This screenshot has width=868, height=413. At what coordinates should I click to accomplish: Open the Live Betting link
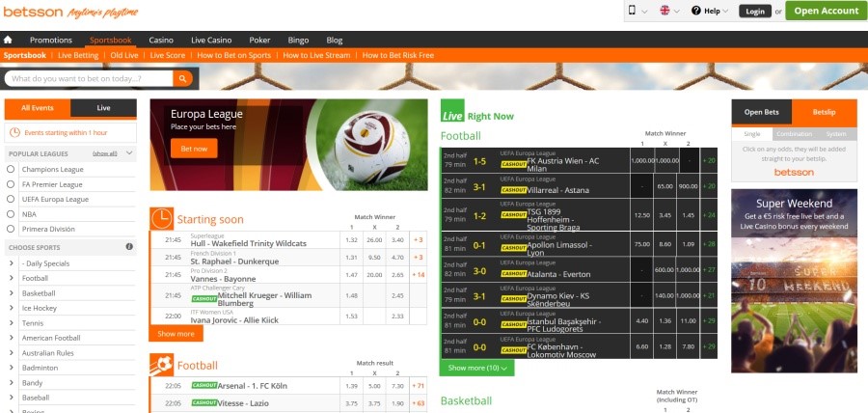(78, 55)
